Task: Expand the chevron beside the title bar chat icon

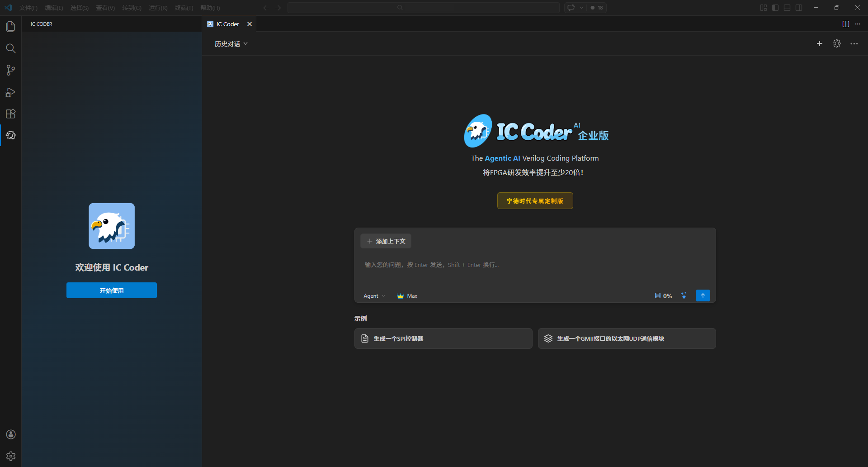Action: point(581,8)
